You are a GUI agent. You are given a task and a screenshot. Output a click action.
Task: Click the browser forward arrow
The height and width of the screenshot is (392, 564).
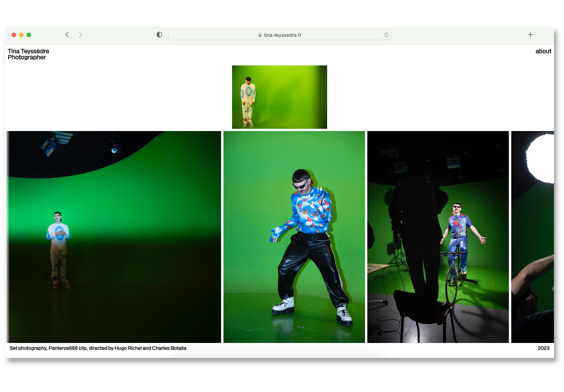pyautogui.click(x=80, y=35)
